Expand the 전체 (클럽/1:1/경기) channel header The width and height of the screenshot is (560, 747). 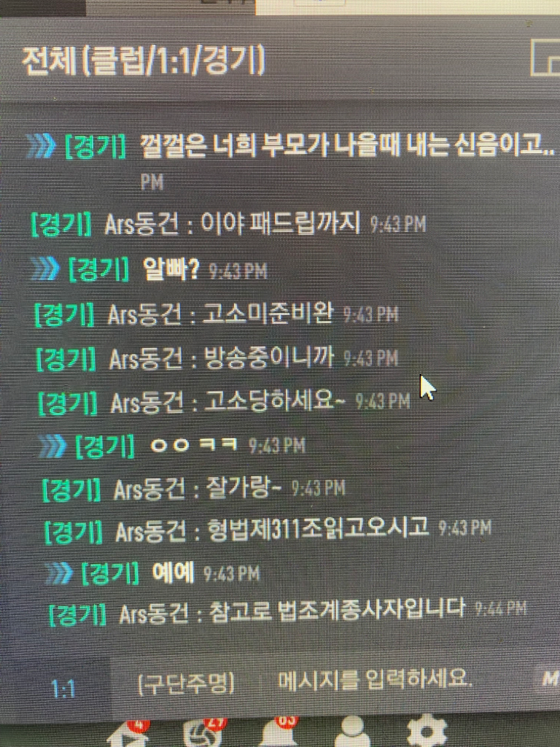point(144,61)
